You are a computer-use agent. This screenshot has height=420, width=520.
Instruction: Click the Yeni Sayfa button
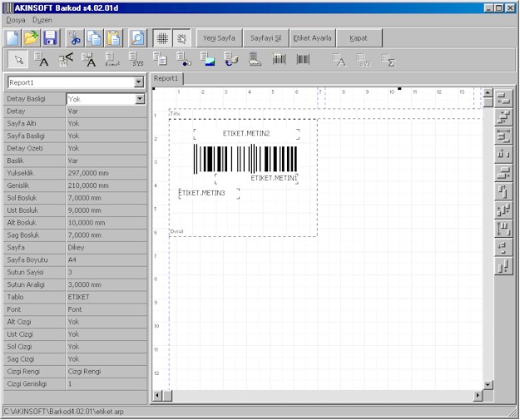click(x=219, y=38)
